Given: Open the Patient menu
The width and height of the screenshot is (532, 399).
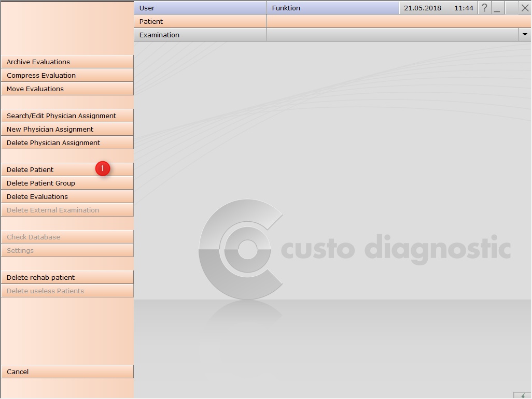Looking at the screenshot, I should [x=200, y=21].
